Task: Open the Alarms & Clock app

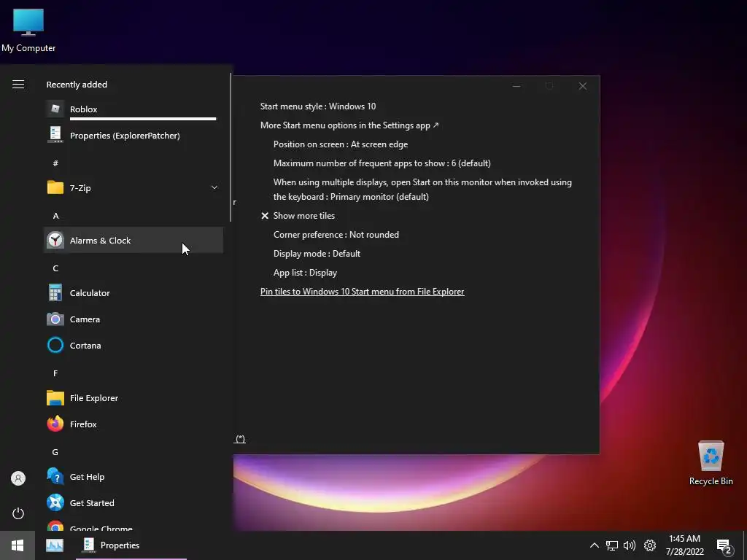Action: tap(133, 240)
